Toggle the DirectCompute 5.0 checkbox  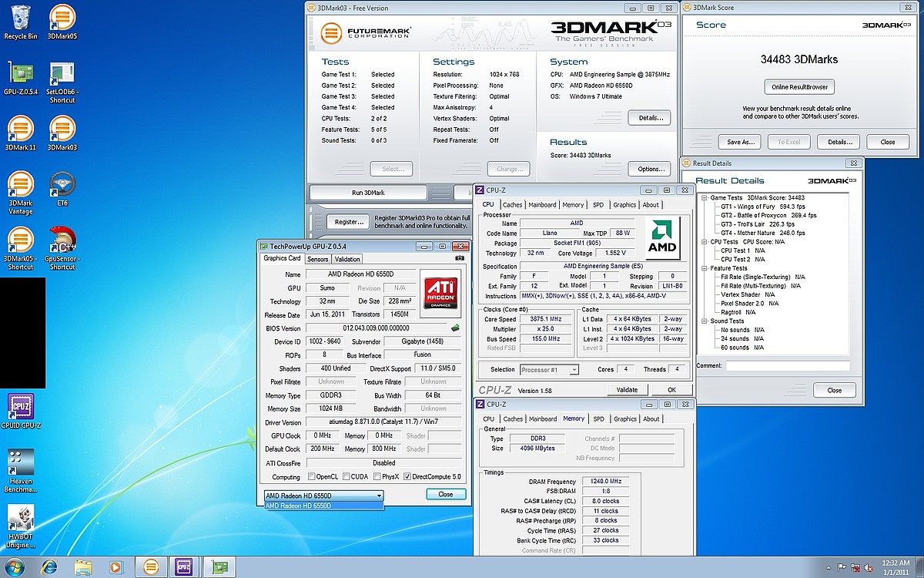click(x=407, y=477)
